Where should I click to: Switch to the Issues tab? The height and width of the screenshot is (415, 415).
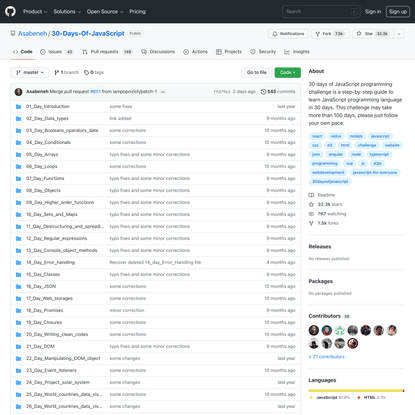pos(57,52)
